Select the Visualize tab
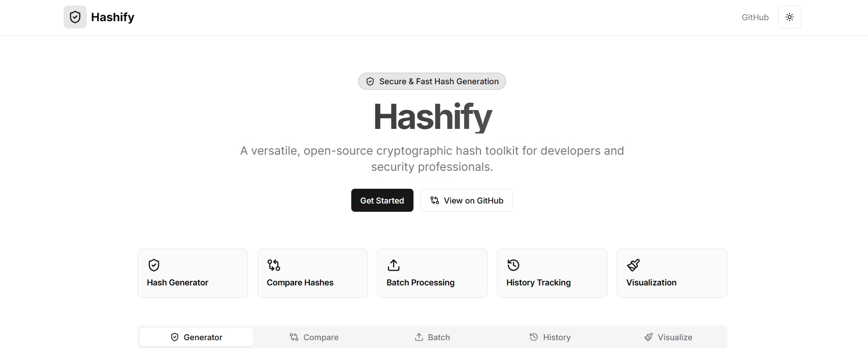Screen dimensions: 868x360 668,337
